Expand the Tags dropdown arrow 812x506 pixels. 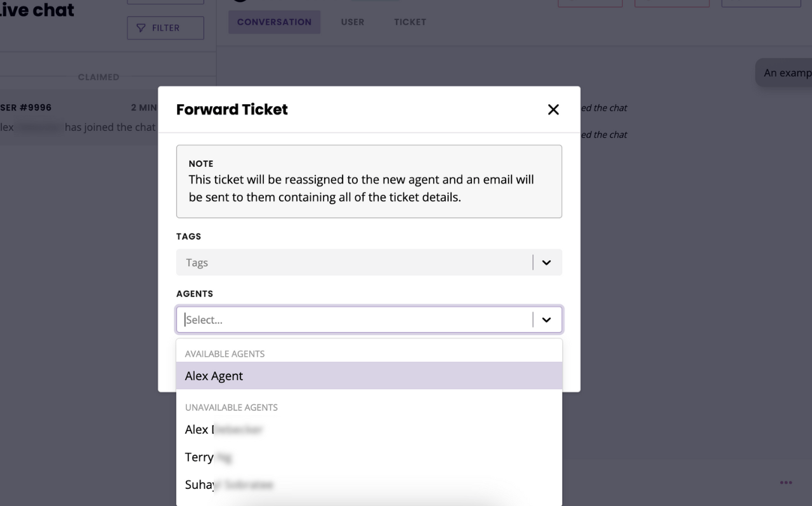[546, 262]
